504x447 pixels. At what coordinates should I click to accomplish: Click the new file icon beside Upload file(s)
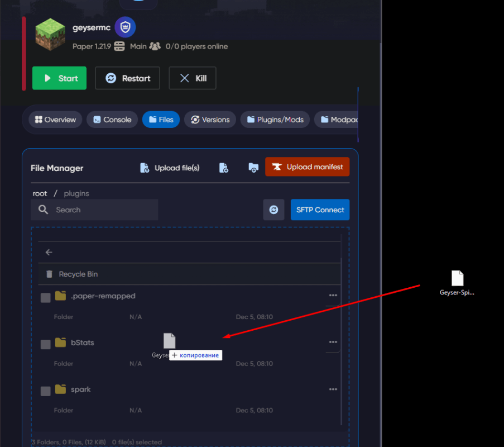click(x=224, y=168)
